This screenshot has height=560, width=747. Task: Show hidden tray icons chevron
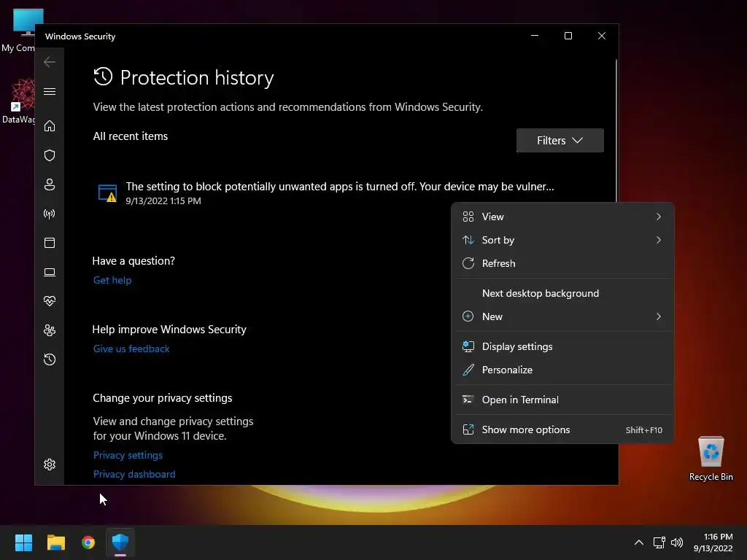639,542
